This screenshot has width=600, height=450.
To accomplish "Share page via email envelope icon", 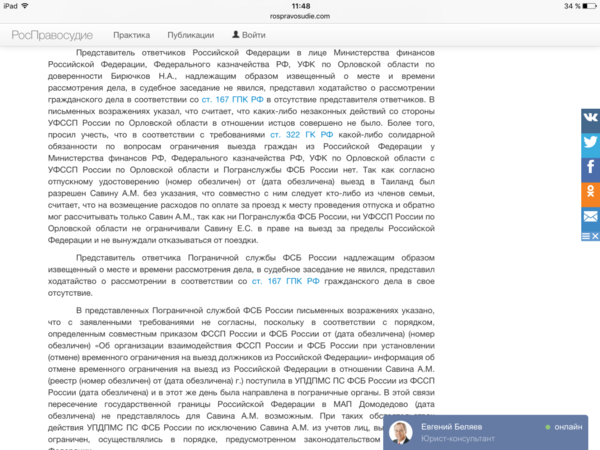I will (x=590, y=219).
